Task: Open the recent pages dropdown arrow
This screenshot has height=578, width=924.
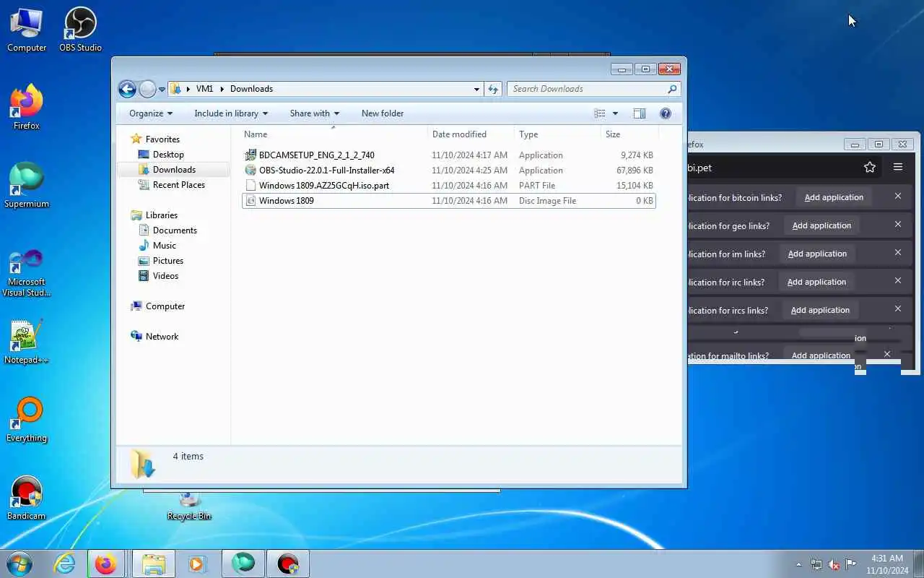Action: pos(162,89)
